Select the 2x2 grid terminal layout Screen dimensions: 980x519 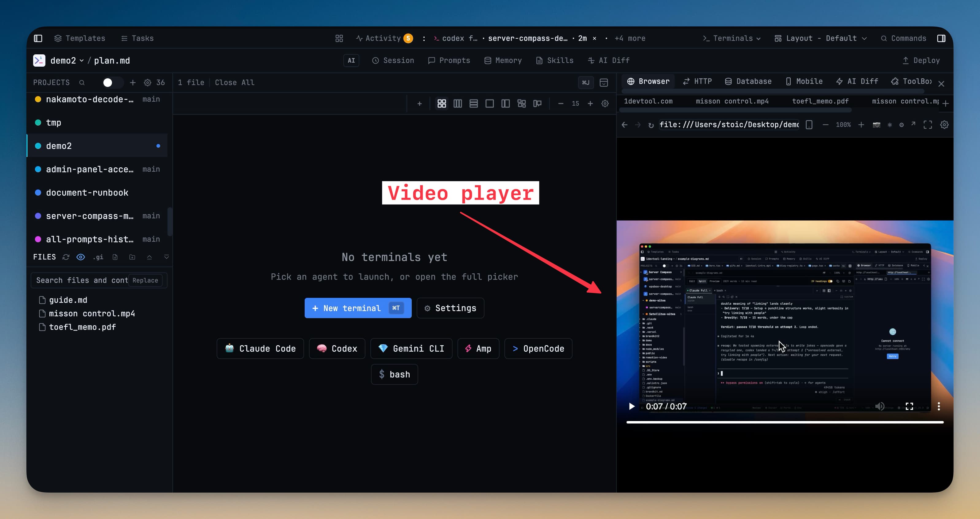[x=442, y=103]
